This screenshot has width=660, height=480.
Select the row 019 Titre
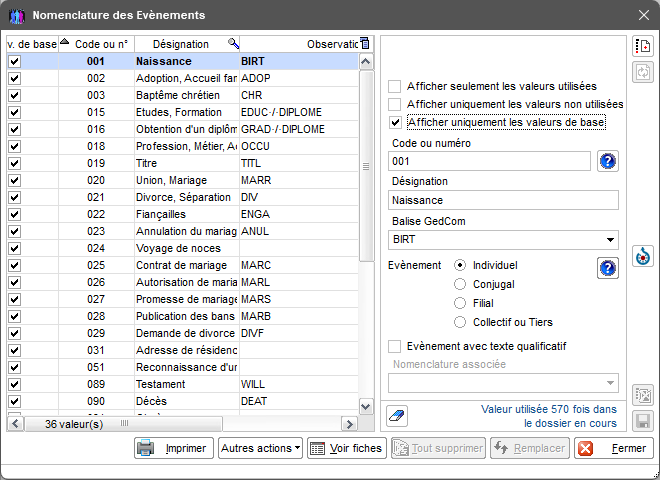183,163
